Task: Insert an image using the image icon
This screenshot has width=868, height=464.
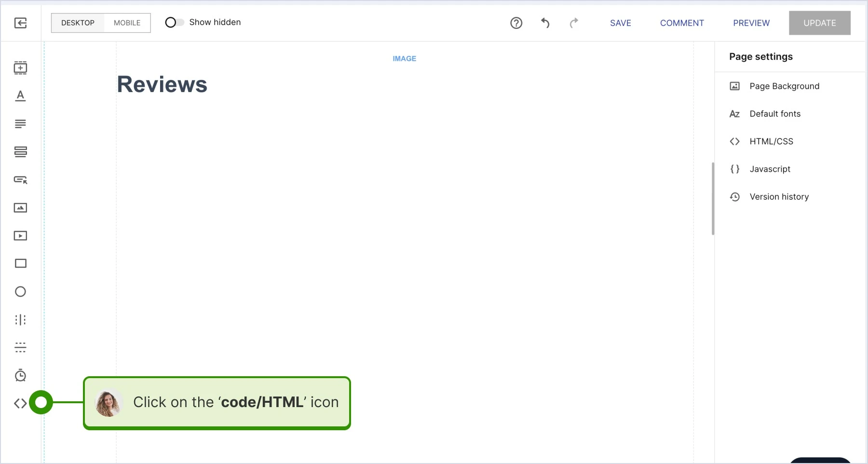Action: [x=20, y=208]
